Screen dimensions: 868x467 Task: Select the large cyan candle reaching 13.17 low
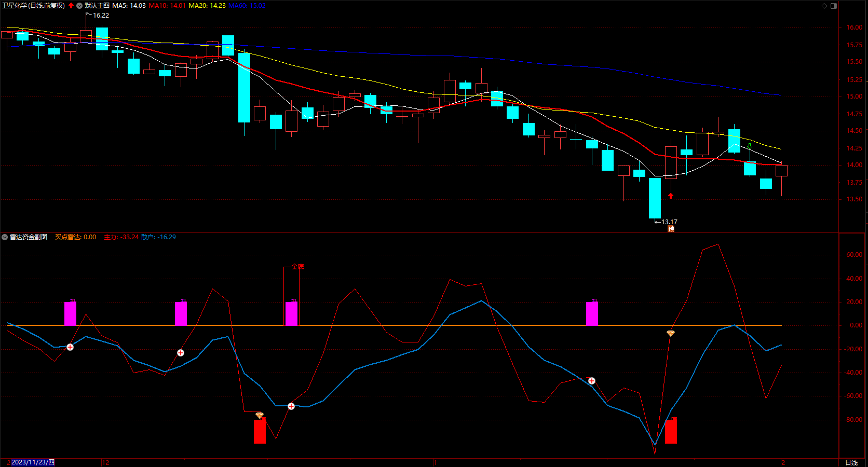click(x=655, y=198)
